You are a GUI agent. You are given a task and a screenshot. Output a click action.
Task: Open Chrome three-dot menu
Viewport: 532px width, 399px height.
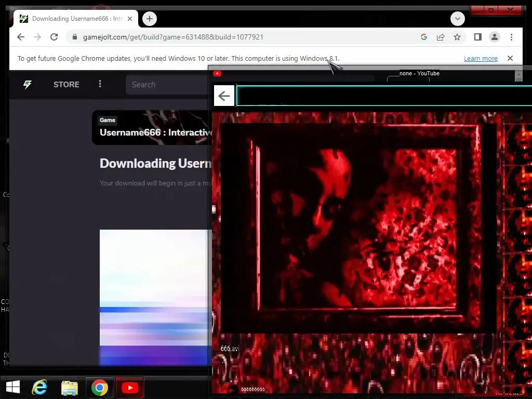[511, 37]
